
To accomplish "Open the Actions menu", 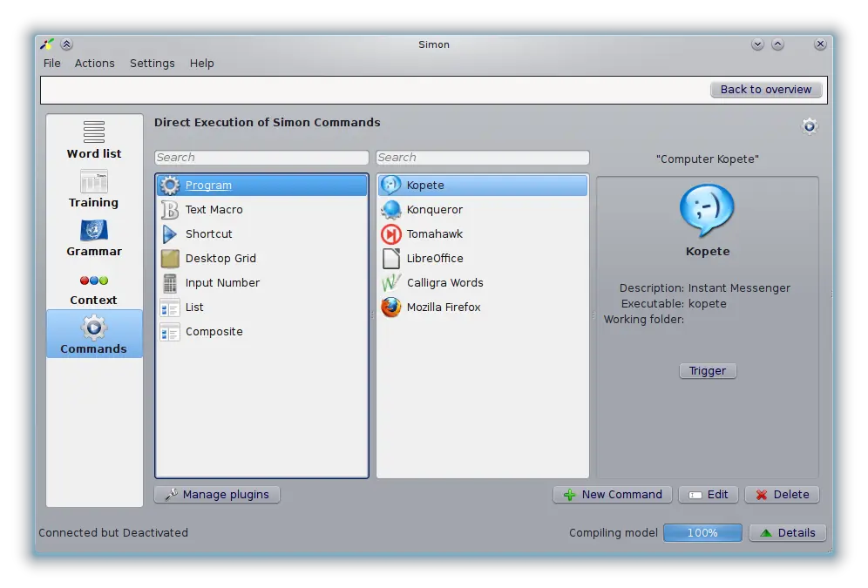I will pyautogui.click(x=95, y=63).
